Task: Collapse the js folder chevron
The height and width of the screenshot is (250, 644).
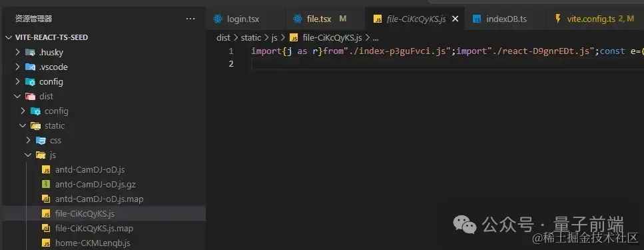Action: point(29,155)
